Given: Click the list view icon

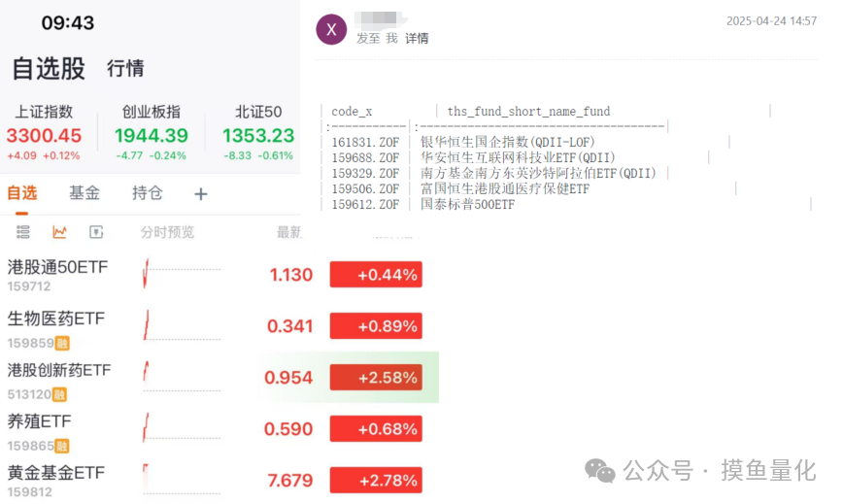Looking at the screenshot, I should (23, 232).
